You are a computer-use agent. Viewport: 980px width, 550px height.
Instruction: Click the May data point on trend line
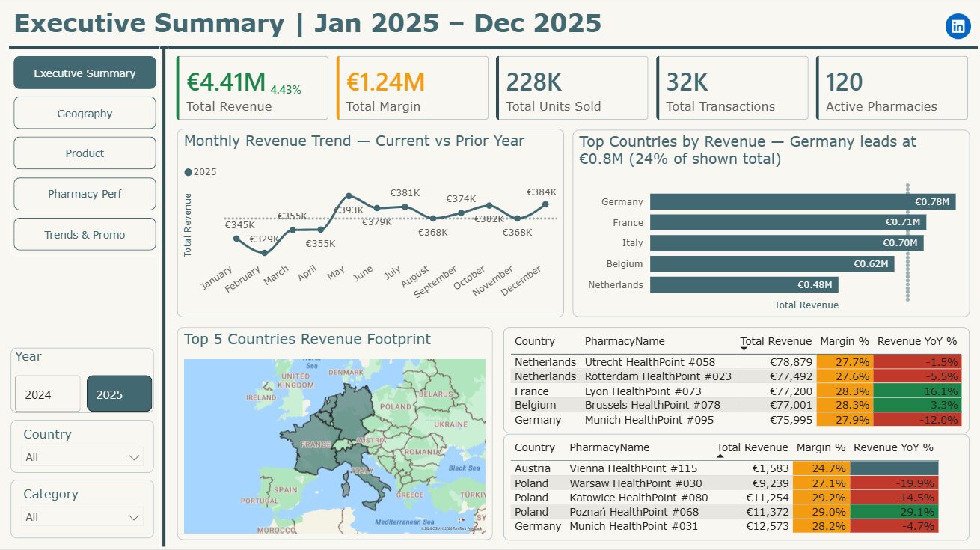[x=349, y=195]
